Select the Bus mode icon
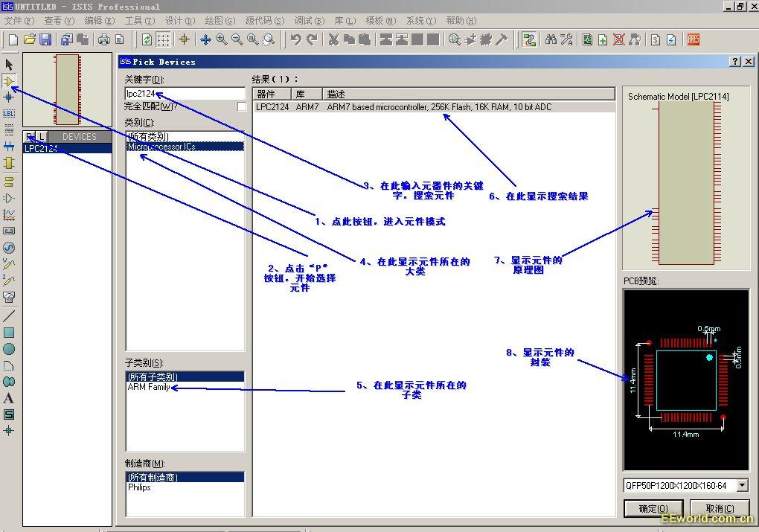Screen dimensions: 759x532 tap(9, 146)
